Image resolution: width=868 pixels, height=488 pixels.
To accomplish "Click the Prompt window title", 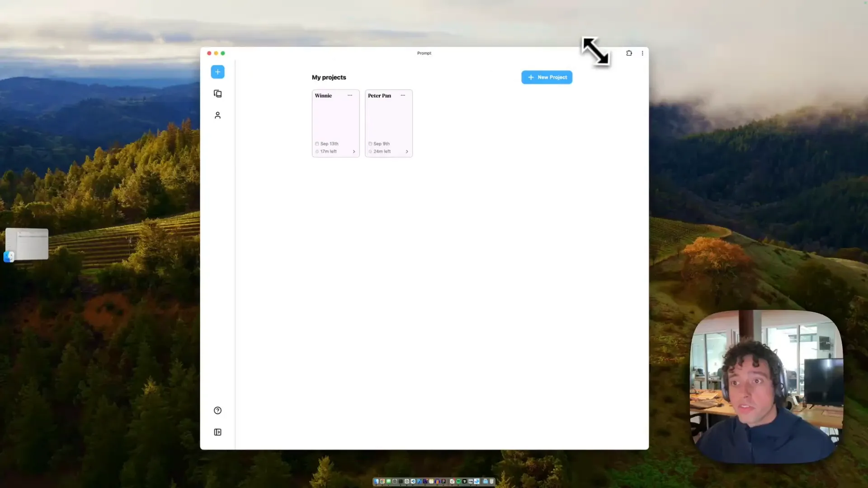I will pos(424,53).
